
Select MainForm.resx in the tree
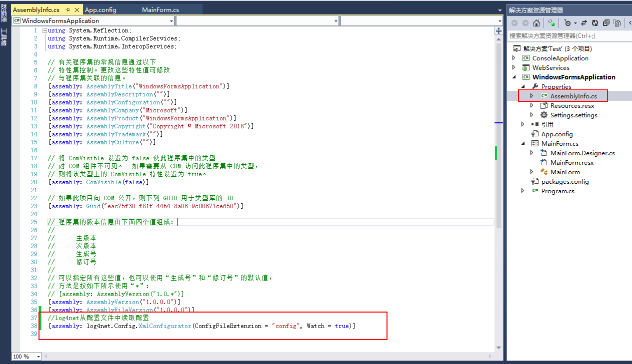[x=571, y=162]
